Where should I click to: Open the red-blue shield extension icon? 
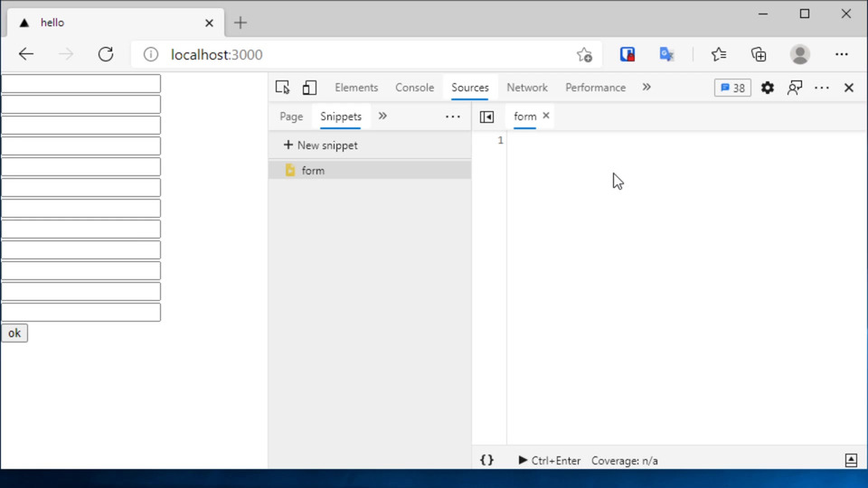click(x=627, y=54)
